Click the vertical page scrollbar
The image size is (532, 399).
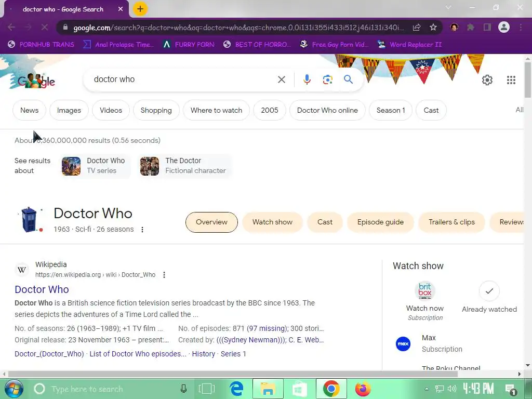pyautogui.click(x=528, y=79)
